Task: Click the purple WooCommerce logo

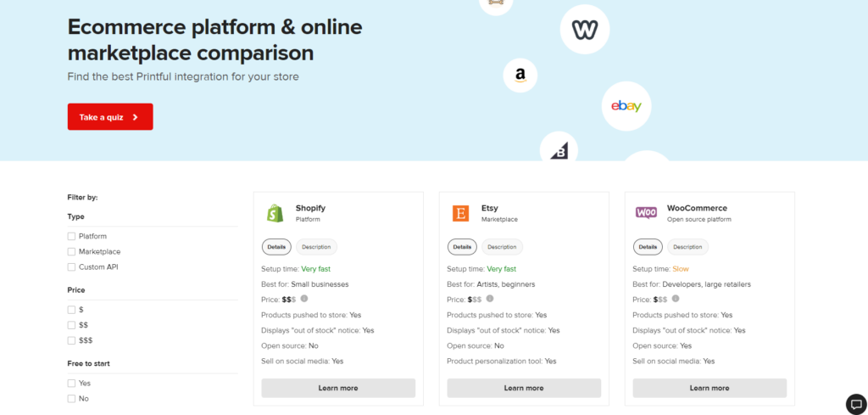Action: click(646, 213)
